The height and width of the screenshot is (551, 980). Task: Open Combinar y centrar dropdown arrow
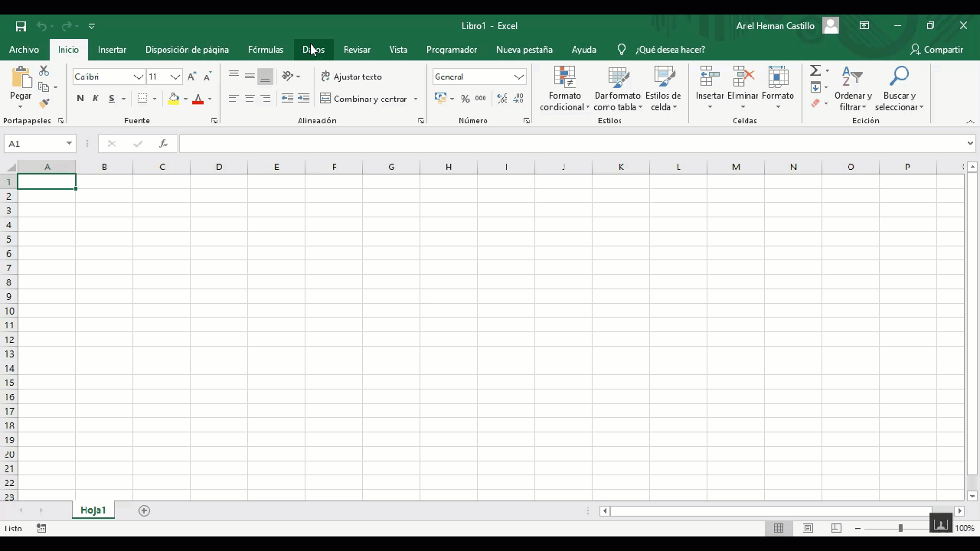coord(416,99)
